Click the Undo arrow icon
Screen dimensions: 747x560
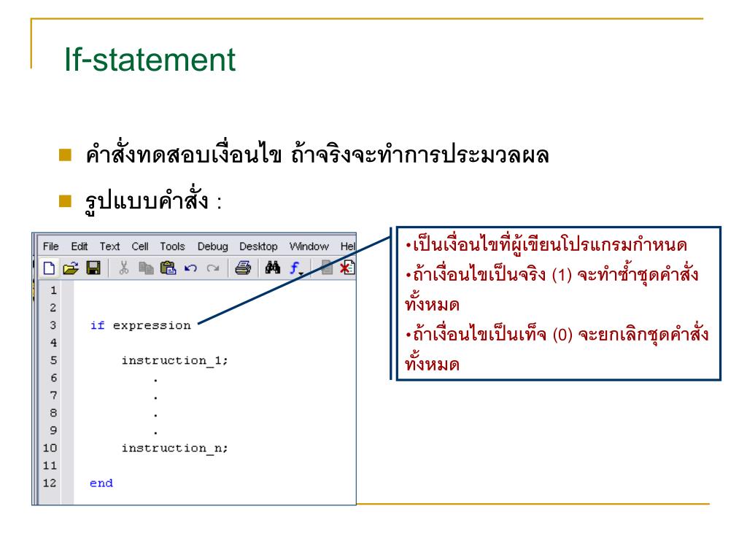[190, 268]
